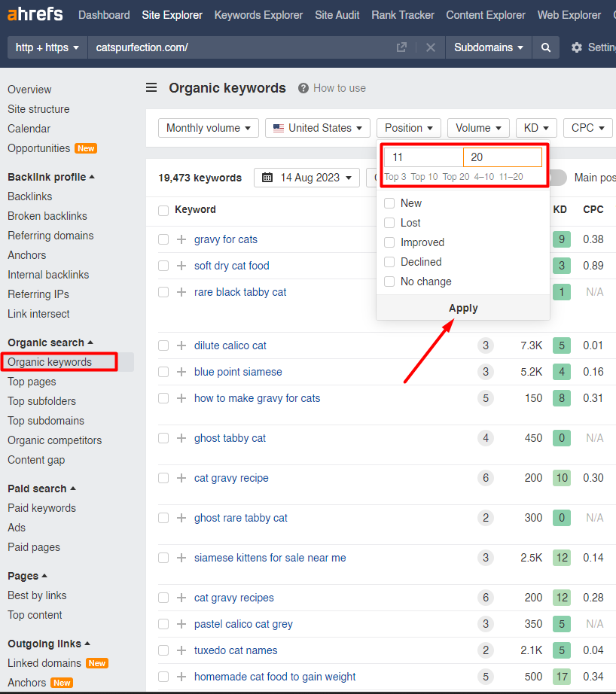The image size is (616, 694).
Task: Click the maximum position input showing 20
Action: [502, 157]
